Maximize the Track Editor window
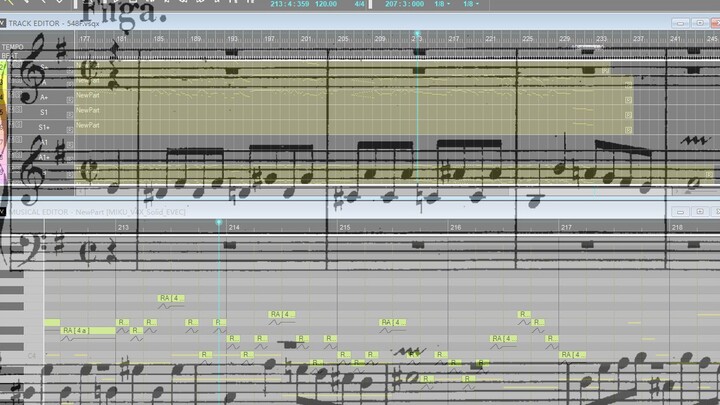Image resolution: width=720 pixels, height=405 pixels. point(699,23)
